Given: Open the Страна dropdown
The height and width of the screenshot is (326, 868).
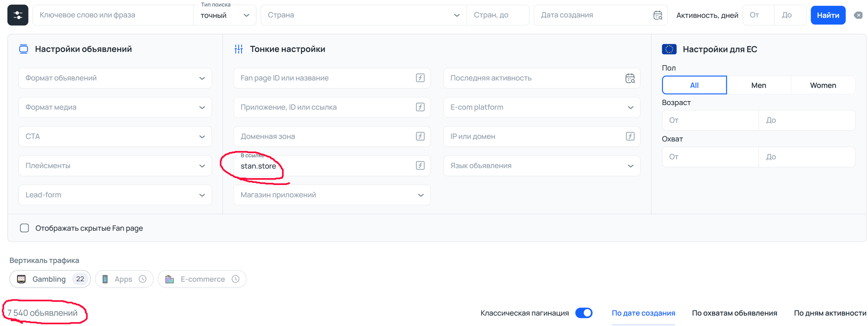Looking at the screenshot, I should pos(364,15).
